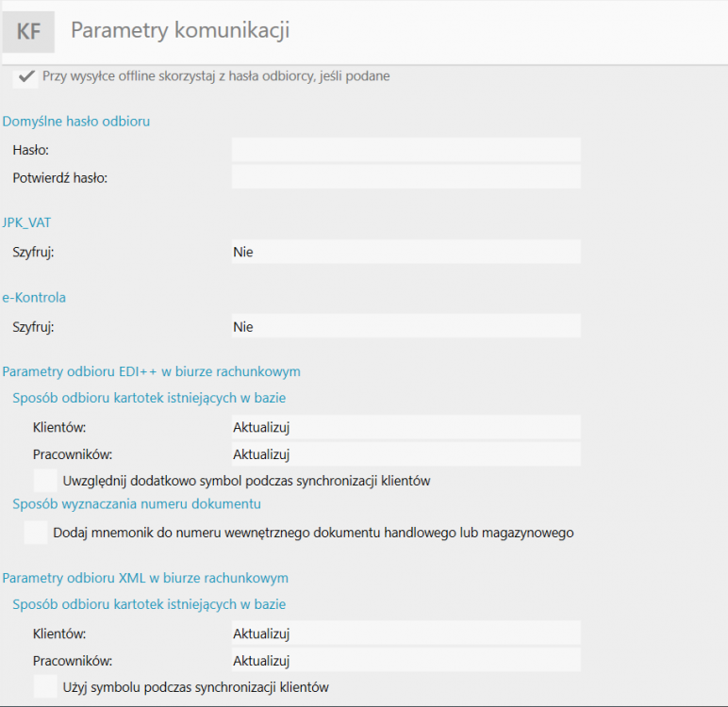Screen dimensions: 728x707
Task: Click the e-Kontrola section heading
Action: pyautogui.click(x=34, y=297)
